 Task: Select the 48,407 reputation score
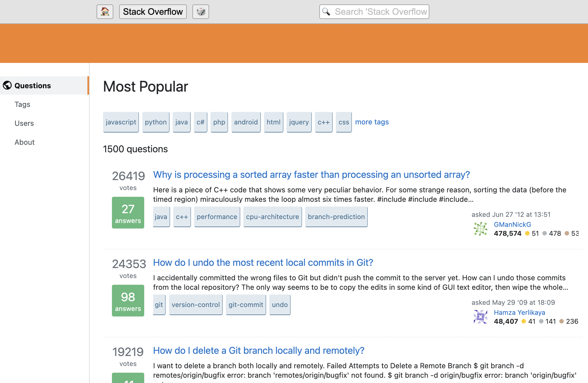point(506,321)
